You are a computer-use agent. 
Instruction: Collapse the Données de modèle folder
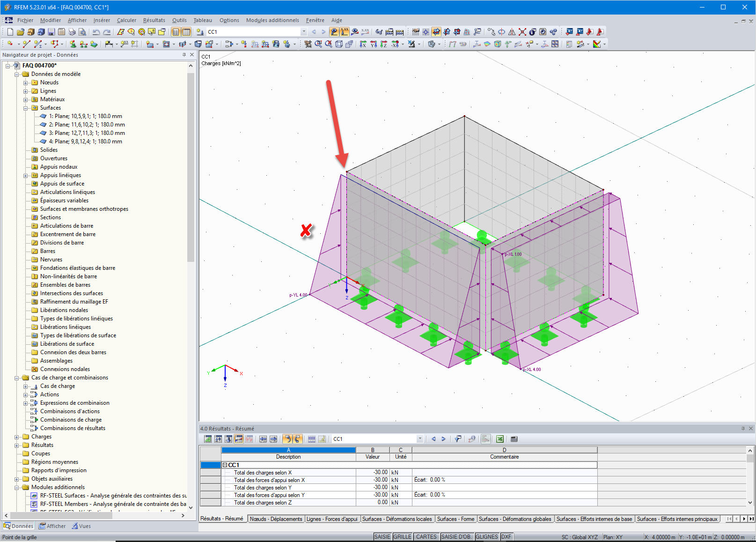pyautogui.click(x=17, y=74)
